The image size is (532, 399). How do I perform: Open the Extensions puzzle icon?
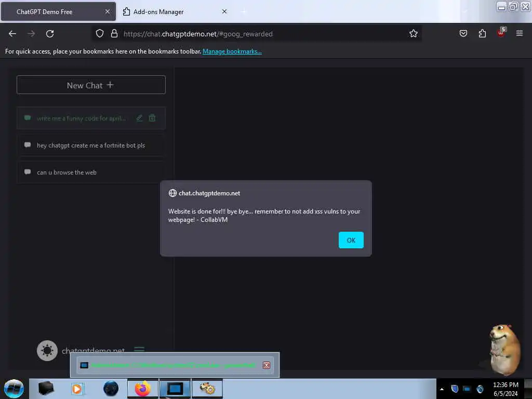482,34
